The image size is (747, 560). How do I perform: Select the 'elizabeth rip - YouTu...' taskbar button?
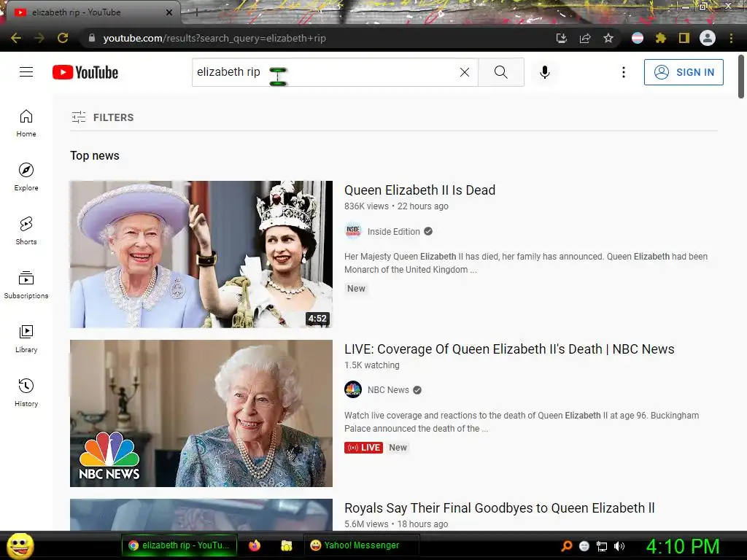click(179, 545)
